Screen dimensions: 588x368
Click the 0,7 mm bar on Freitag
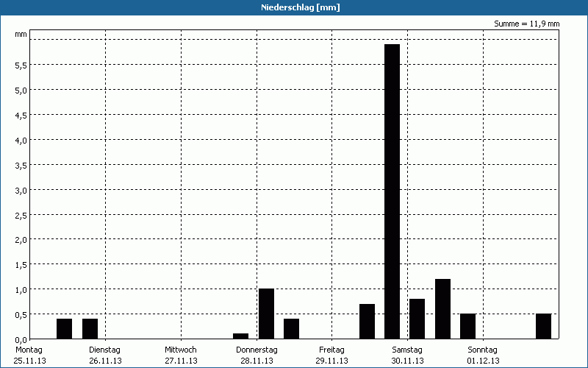[367, 322]
